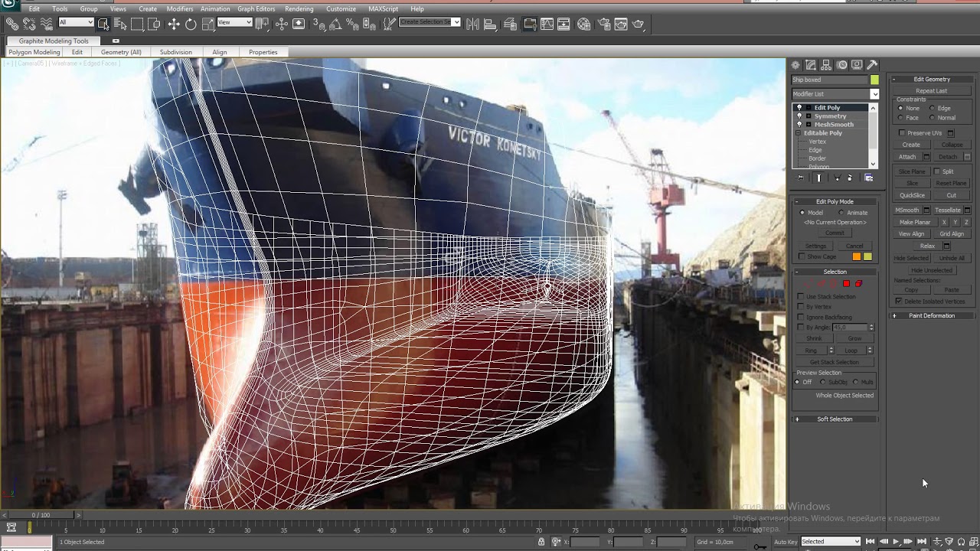Viewport: 980px width, 551px height.
Task: Open the Material Editor icon
Action: (x=584, y=24)
